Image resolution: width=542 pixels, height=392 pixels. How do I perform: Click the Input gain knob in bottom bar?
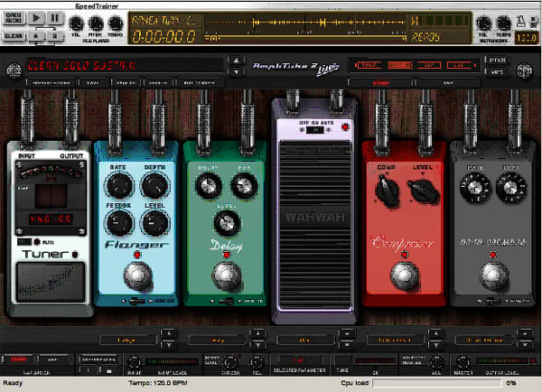134,362
